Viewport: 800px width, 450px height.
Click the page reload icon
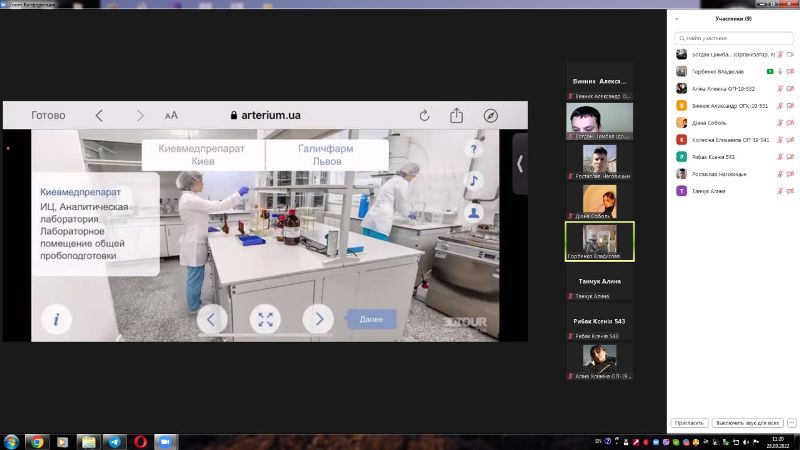(424, 115)
